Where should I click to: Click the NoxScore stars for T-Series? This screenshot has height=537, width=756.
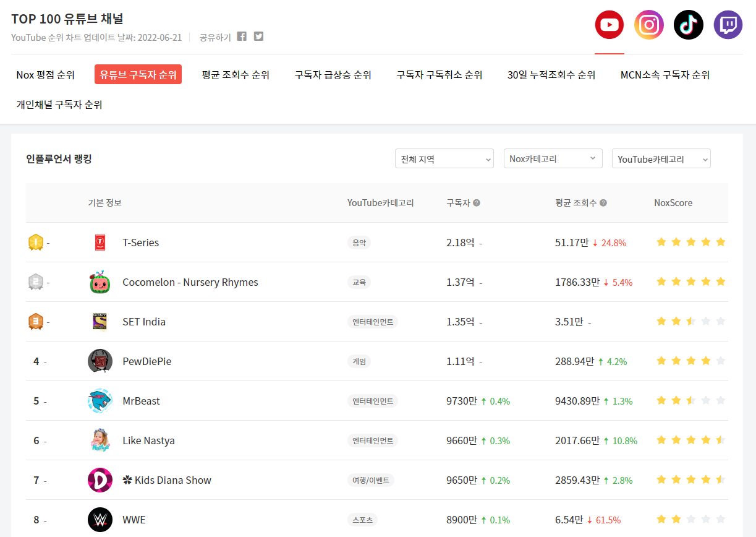pyautogui.click(x=690, y=242)
